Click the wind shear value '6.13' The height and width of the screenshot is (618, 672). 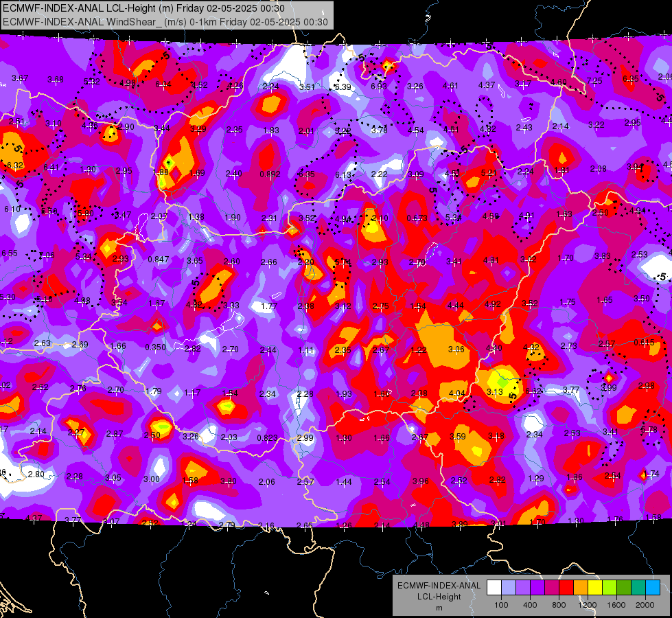click(x=343, y=175)
